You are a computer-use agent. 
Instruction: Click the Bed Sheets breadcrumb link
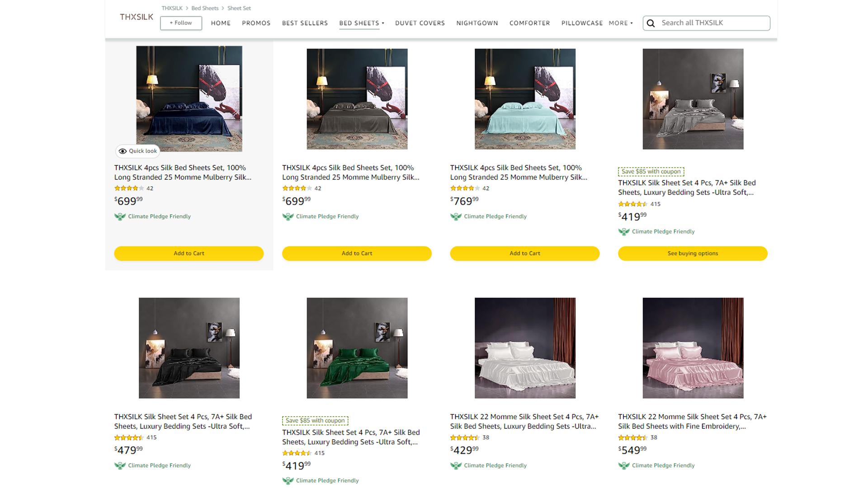click(x=205, y=8)
